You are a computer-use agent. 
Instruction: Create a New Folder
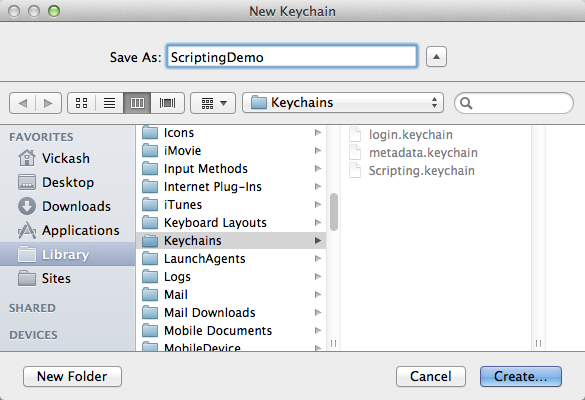(72, 376)
